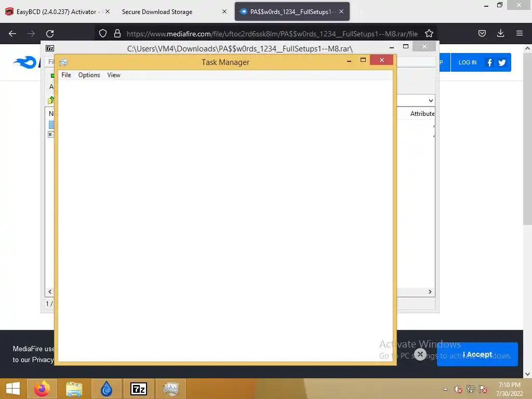
Task: Open Firefox from the taskbar
Action: pos(42,389)
